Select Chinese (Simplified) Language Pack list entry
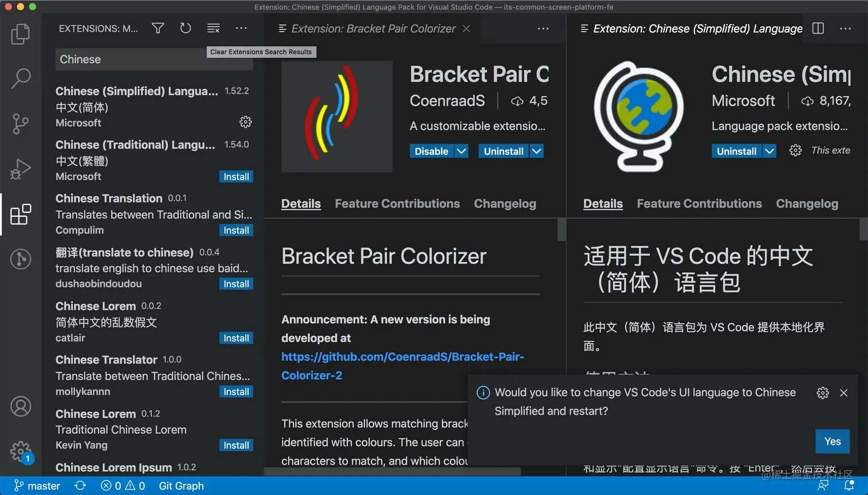The height and width of the screenshot is (495, 868). pos(154,107)
